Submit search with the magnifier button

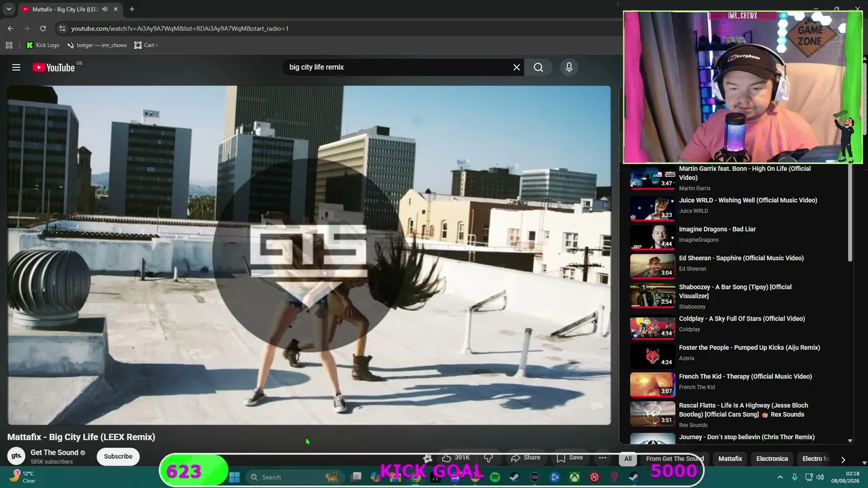[538, 67]
